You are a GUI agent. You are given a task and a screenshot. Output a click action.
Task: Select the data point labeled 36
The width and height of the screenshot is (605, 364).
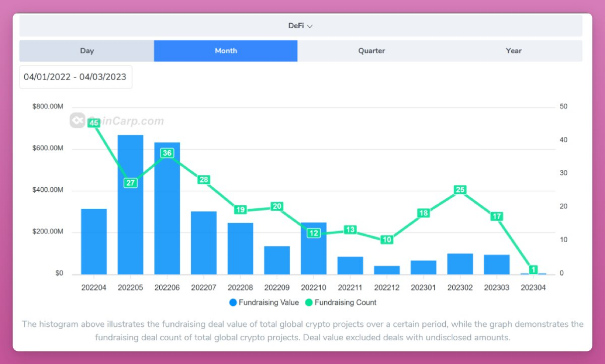167,153
